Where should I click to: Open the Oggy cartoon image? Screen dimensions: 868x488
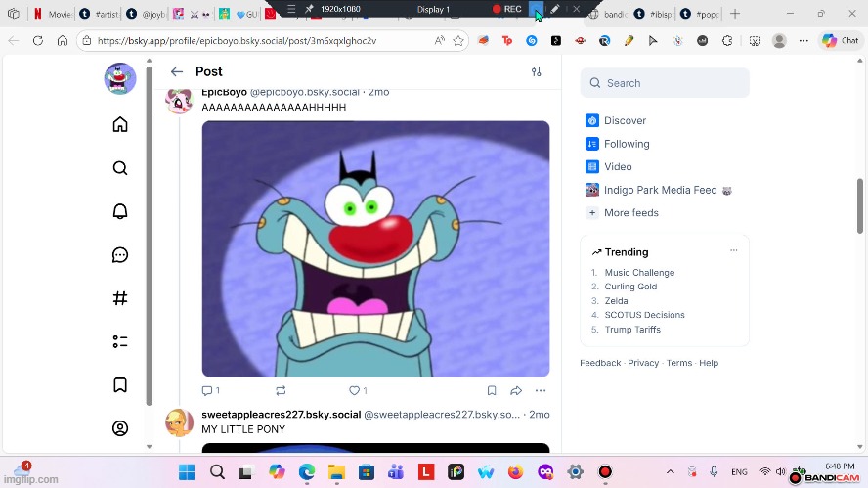[x=375, y=248]
